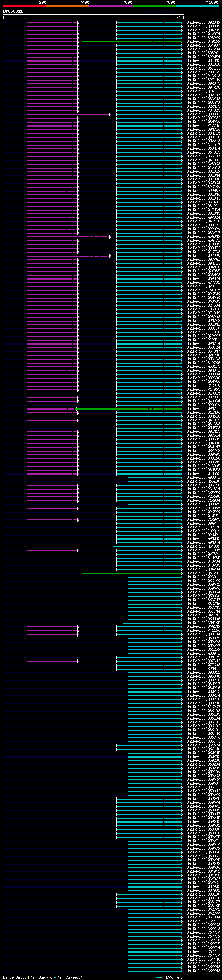Click label UniRef100_A9QW41
222x980 pixels.
tap(203, 477)
